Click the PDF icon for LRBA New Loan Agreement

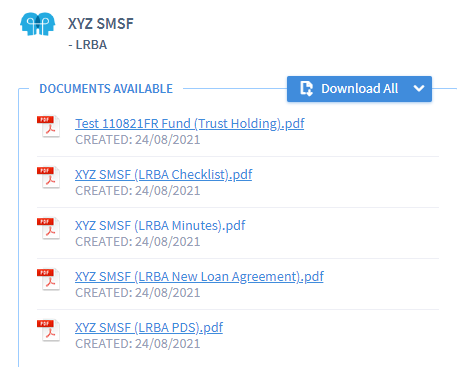(x=49, y=279)
